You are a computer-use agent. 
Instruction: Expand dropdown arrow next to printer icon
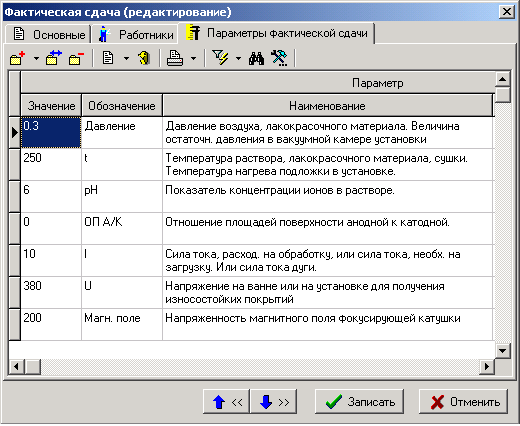[194, 59]
